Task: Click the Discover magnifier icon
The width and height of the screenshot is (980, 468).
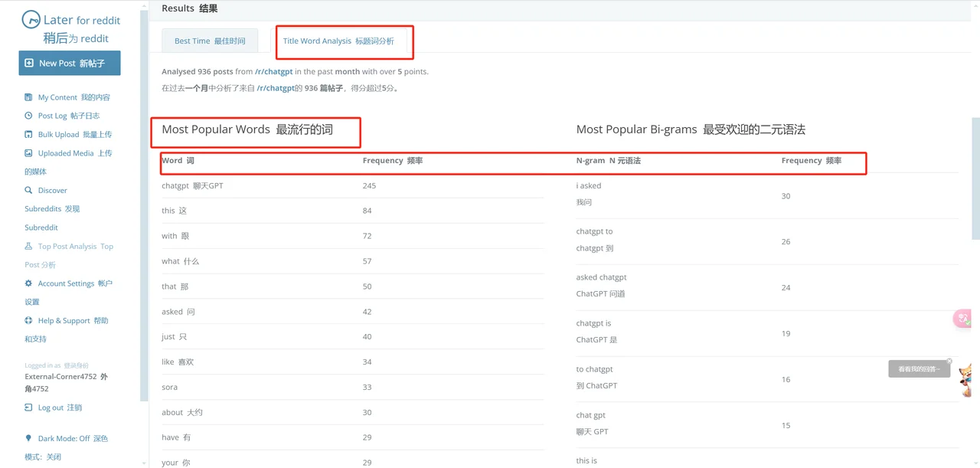Action: [29, 190]
